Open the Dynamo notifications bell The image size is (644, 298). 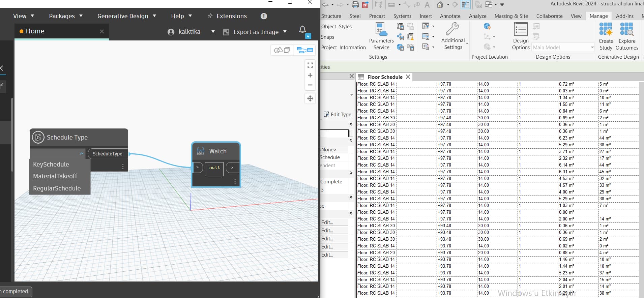303,30
